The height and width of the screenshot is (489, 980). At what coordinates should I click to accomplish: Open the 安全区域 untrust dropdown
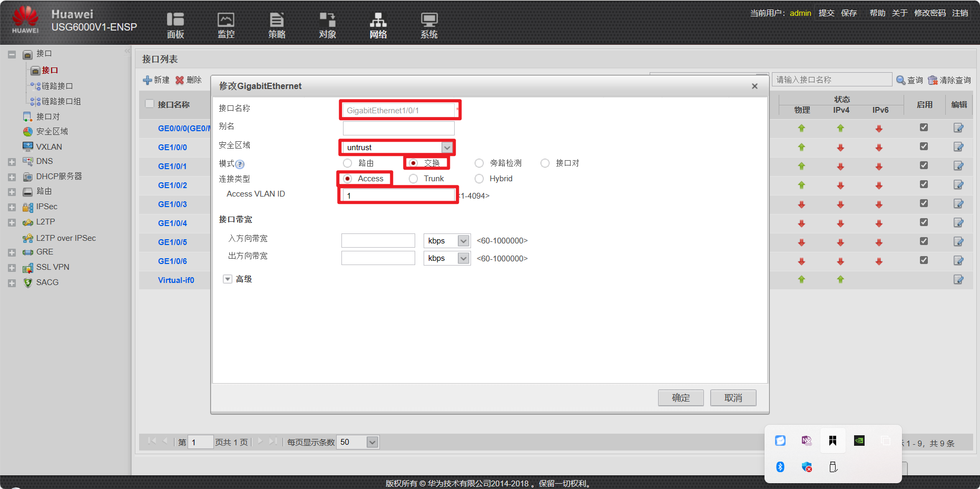[x=447, y=148]
